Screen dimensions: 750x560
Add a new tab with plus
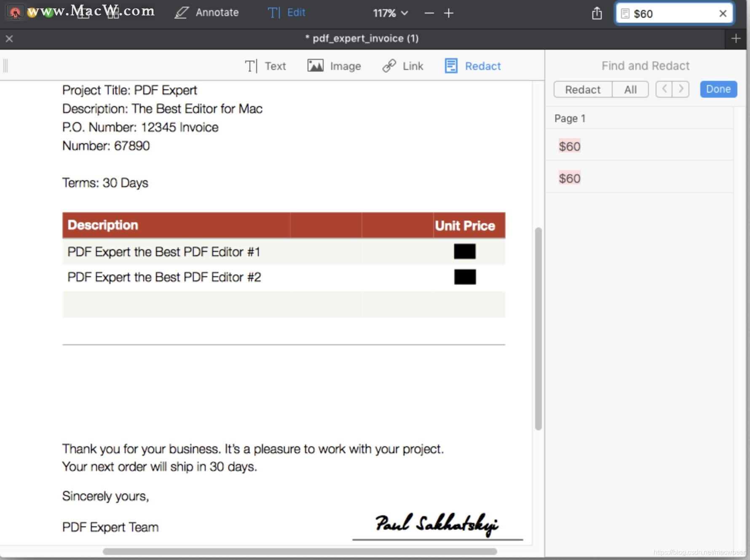tap(736, 38)
